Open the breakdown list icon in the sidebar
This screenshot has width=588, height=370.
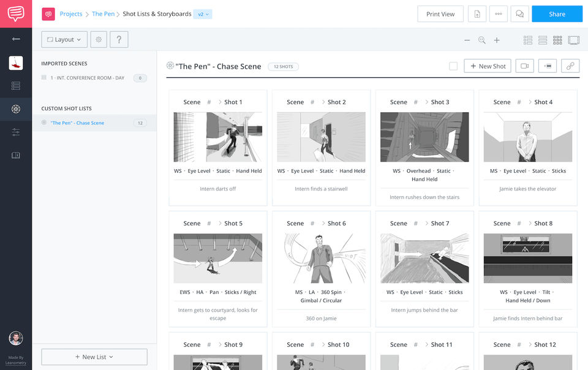pyautogui.click(x=16, y=86)
